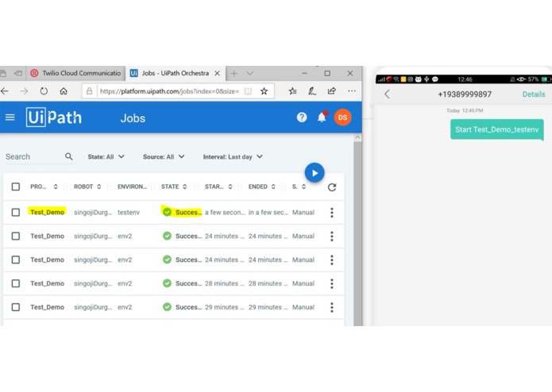Screen dimensions: 552x392
Task: Expand the Interval: Last day filter
Action: click(233, 157)
